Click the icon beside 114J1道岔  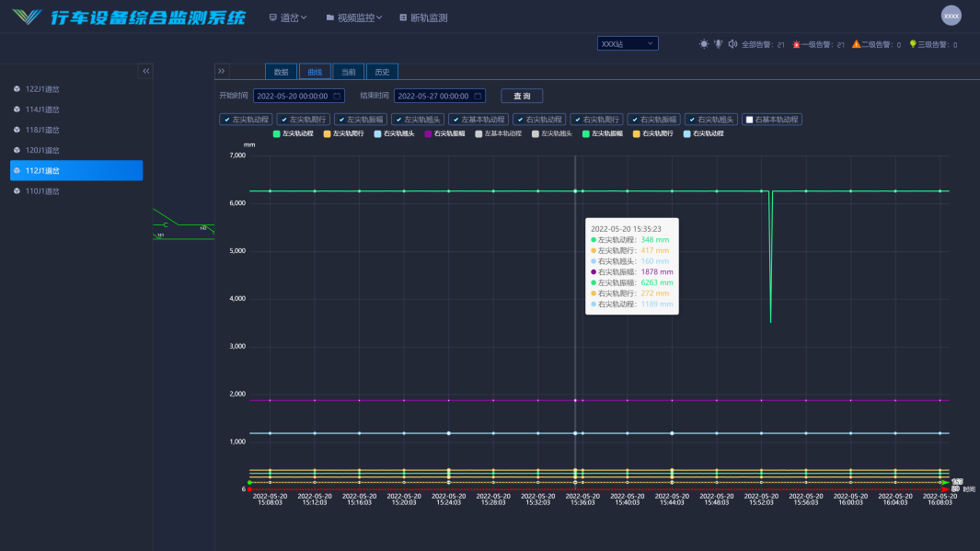coord(17,109)
